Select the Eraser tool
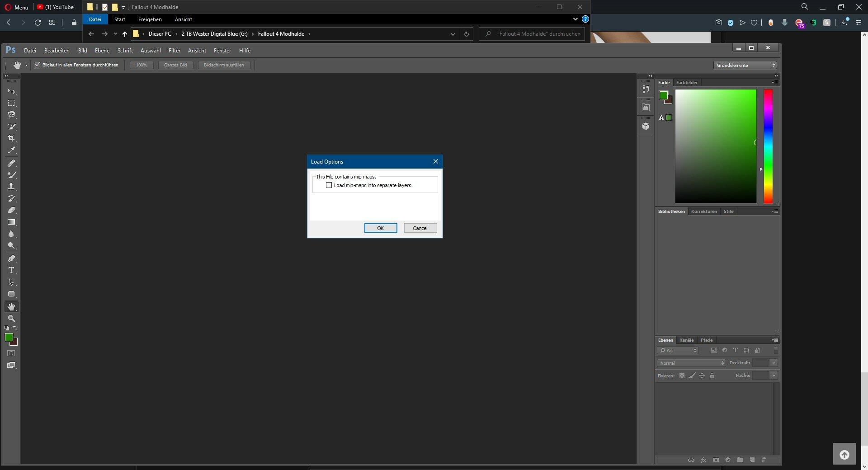This screenshot has width=868, height=470. (x=11, y=210)
